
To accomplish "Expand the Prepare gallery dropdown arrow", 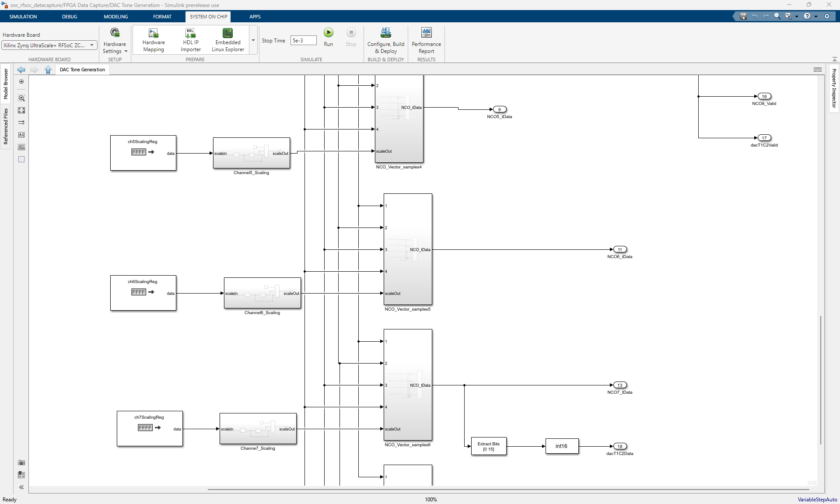I will pyautogui.click(x=253, y=40).
